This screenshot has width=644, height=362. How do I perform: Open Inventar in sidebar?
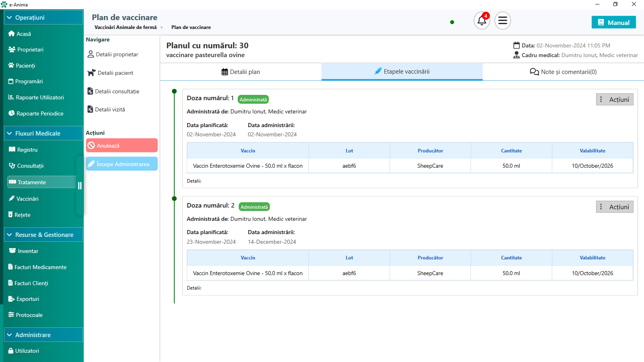[28, 251]
